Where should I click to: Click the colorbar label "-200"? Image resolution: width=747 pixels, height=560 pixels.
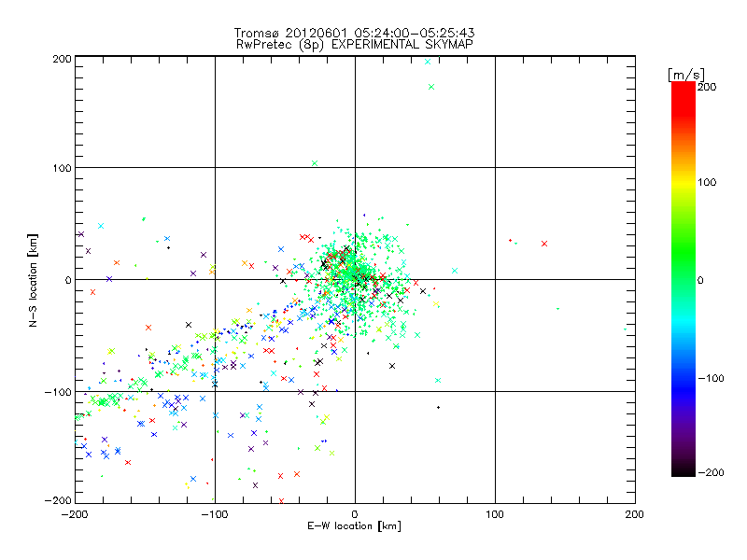point(711,472)
